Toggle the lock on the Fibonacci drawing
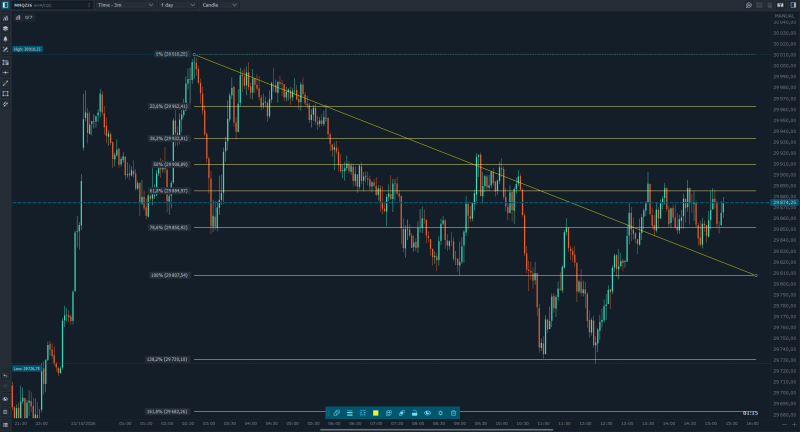Viewport: 800px width, 432px height. (x=414, y=413)
